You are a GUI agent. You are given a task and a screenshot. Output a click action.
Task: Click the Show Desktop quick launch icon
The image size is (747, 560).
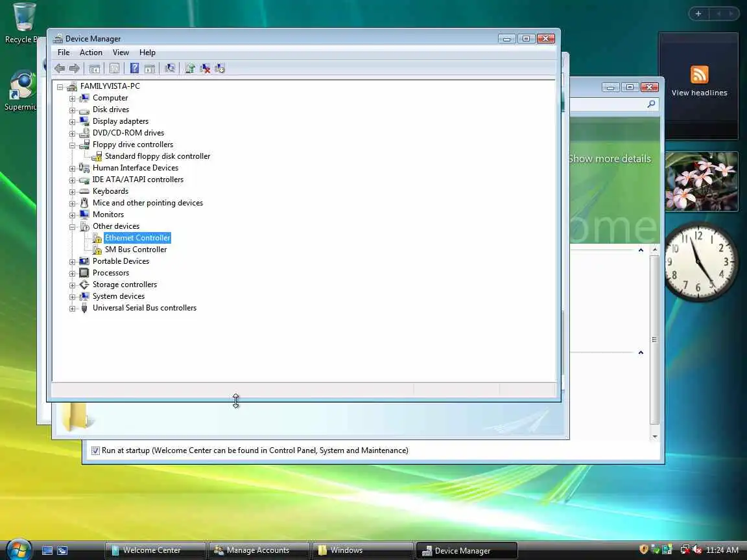click(x=47, y=550)
